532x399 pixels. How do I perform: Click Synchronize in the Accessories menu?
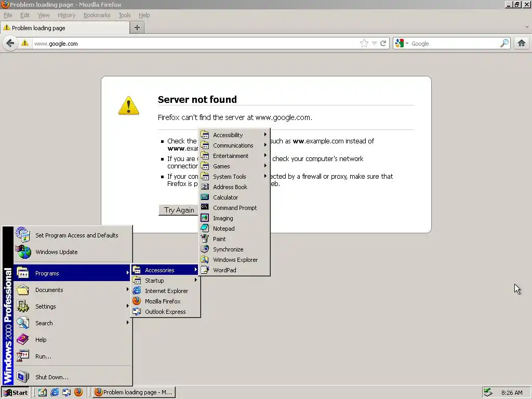tap(234, 249)
